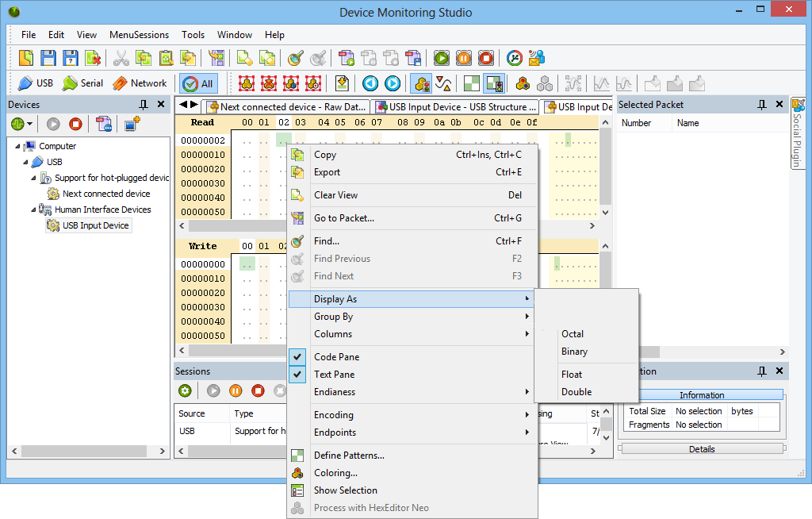Select Binary display format
This screenshot has width=812, height=519.
575,352
